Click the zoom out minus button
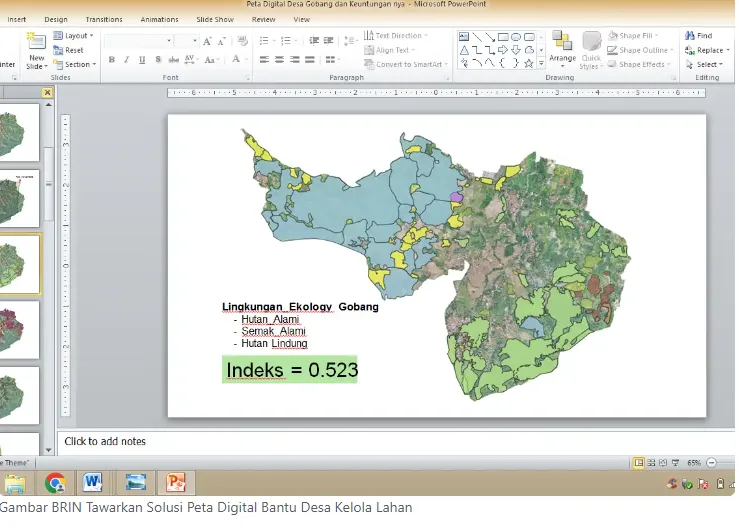Viewport: 739px width, 529px height. pyautogui.click(x=712, y=463)
